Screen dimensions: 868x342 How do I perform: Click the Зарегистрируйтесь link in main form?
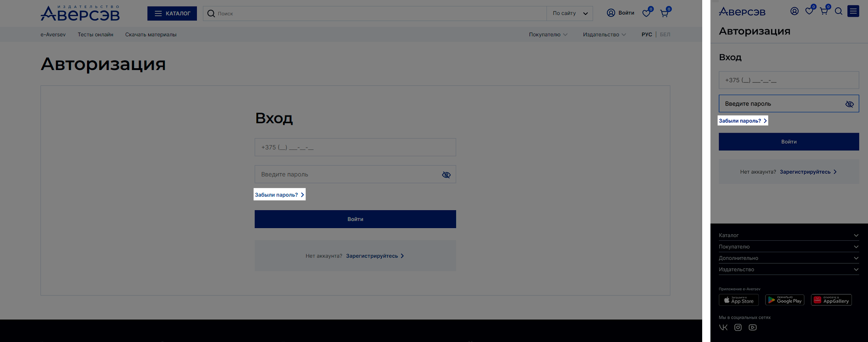372,256
